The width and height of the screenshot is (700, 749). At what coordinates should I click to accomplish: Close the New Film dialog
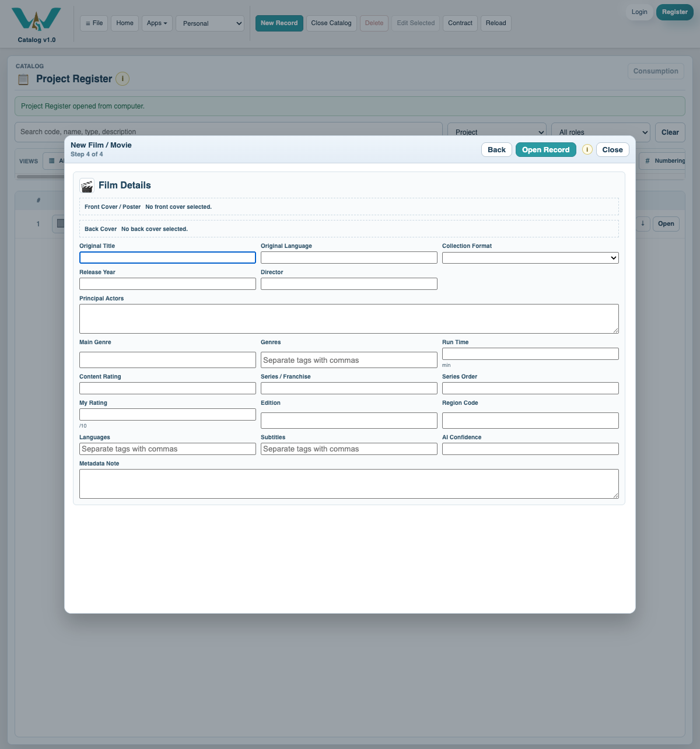coord(612,150)
